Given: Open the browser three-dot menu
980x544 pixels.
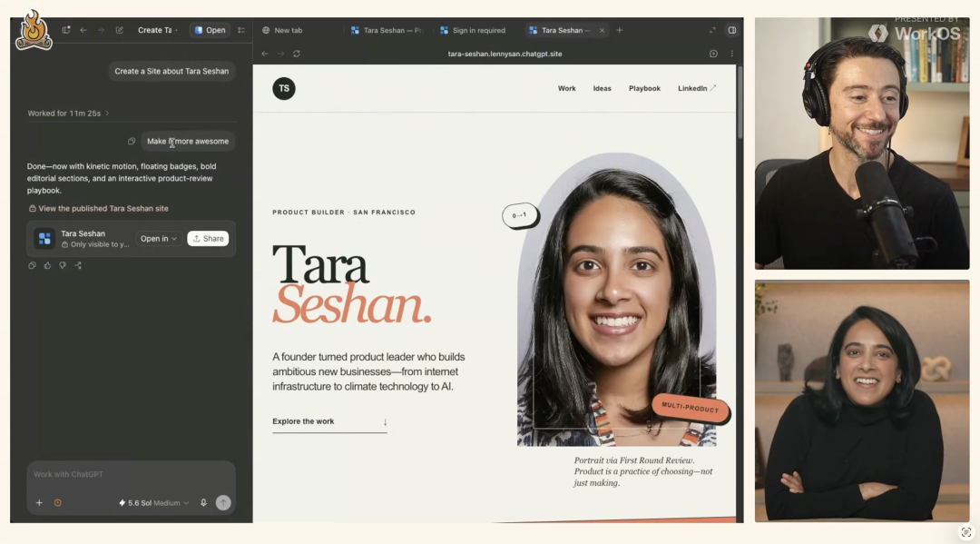Looking at the screenshot, I should click(x=732, y=54).
